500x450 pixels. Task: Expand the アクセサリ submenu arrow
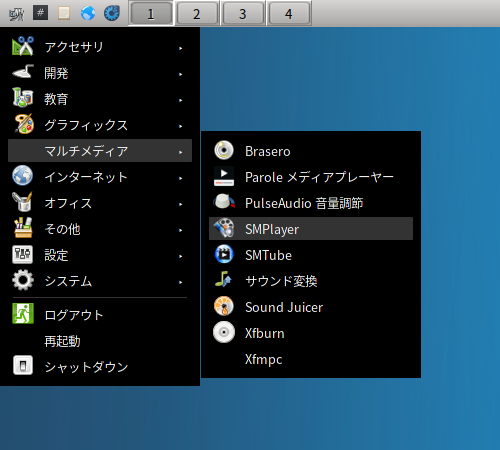tap(181, 48)
